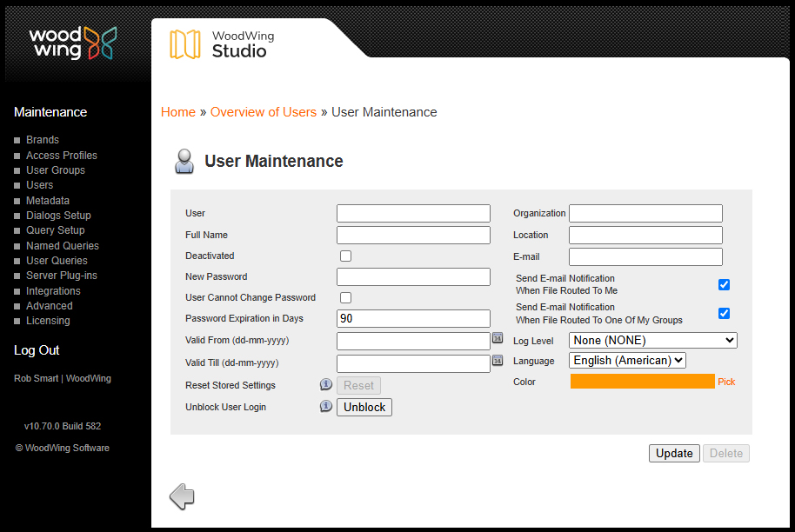This screenshot has width=795, height=532.
Task: Open Query Setup in the sidebar
Action: [x=56, y=230]
